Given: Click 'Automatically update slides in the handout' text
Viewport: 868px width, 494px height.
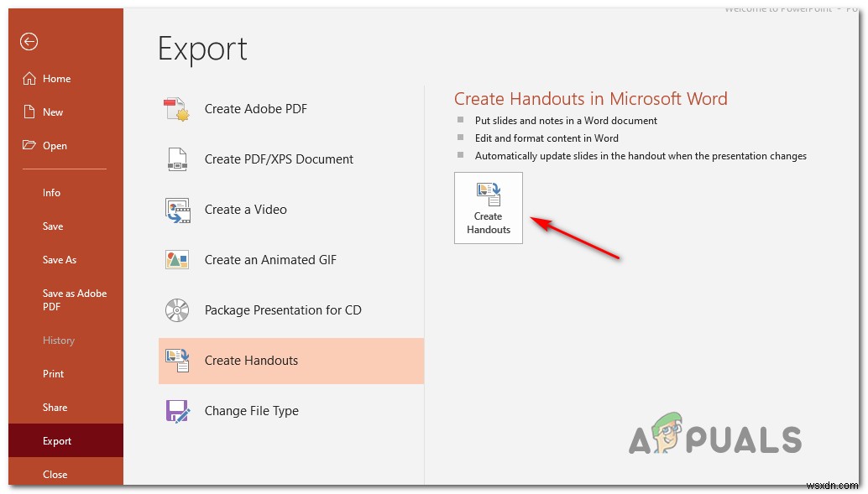Looking at the screenshot, I should tap(641, 156).
